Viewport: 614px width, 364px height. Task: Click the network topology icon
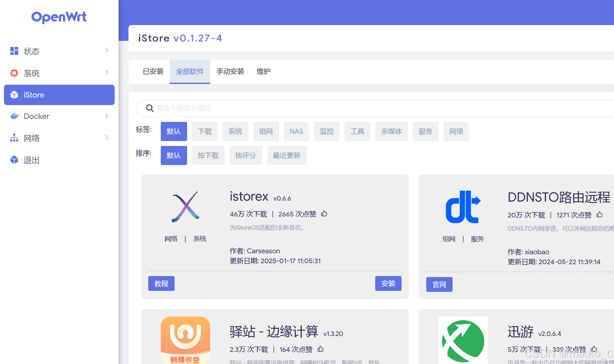coord(14,138)
